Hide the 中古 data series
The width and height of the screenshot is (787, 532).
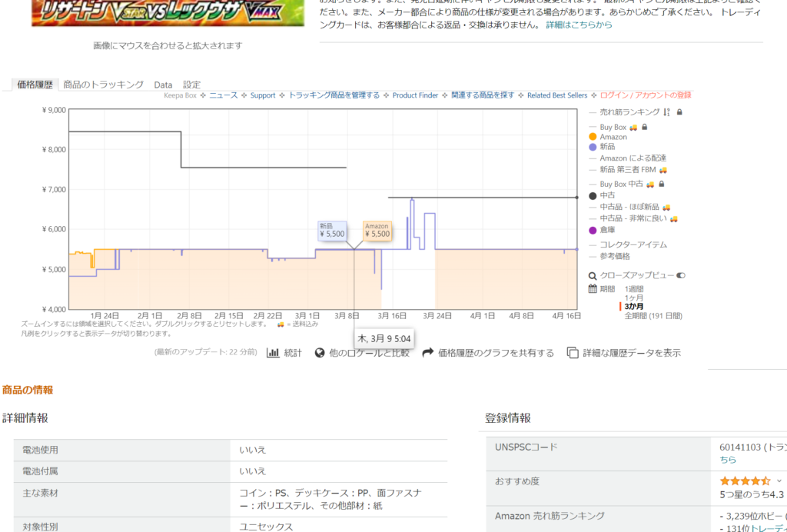tap(607, 195)
